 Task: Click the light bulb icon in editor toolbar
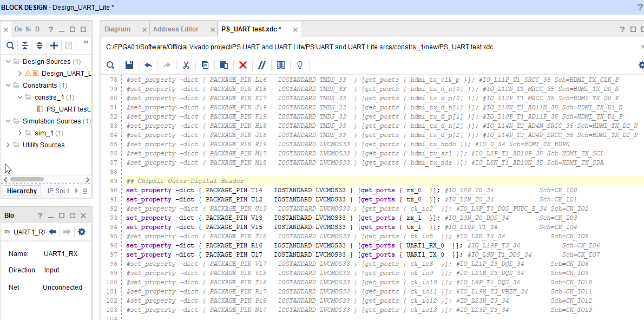tap(300, 65)
